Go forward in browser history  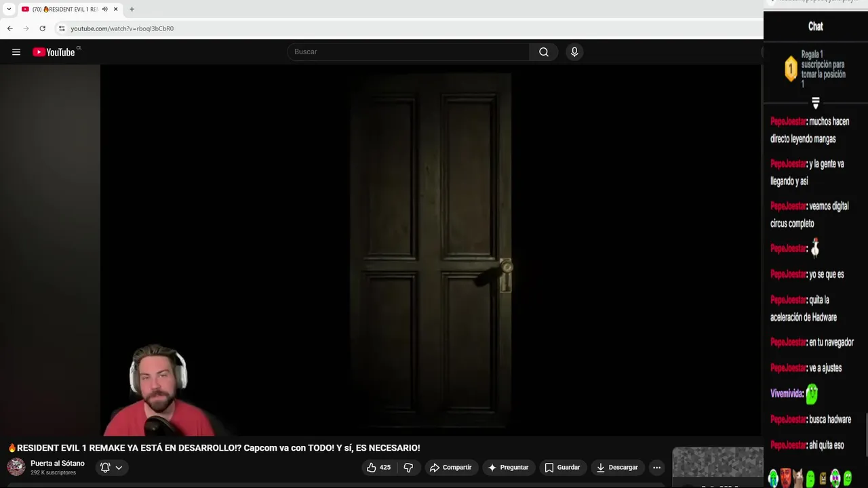pos(26,28)
